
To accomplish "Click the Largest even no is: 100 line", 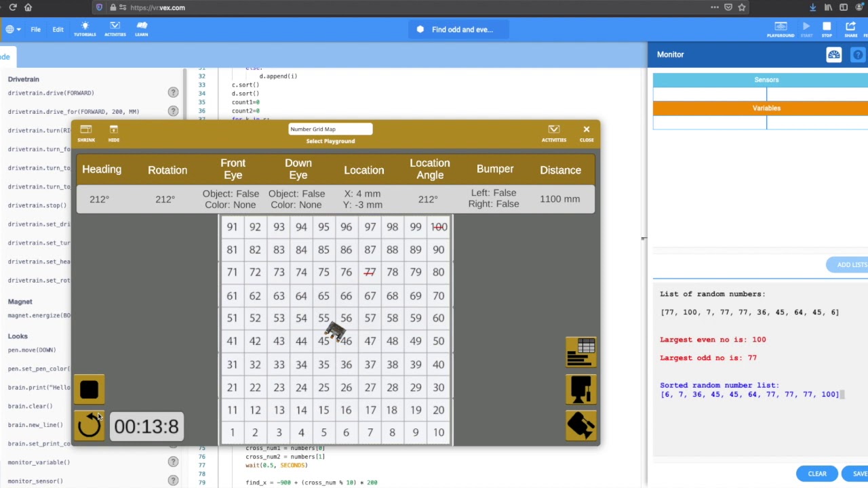I will 713,340.
